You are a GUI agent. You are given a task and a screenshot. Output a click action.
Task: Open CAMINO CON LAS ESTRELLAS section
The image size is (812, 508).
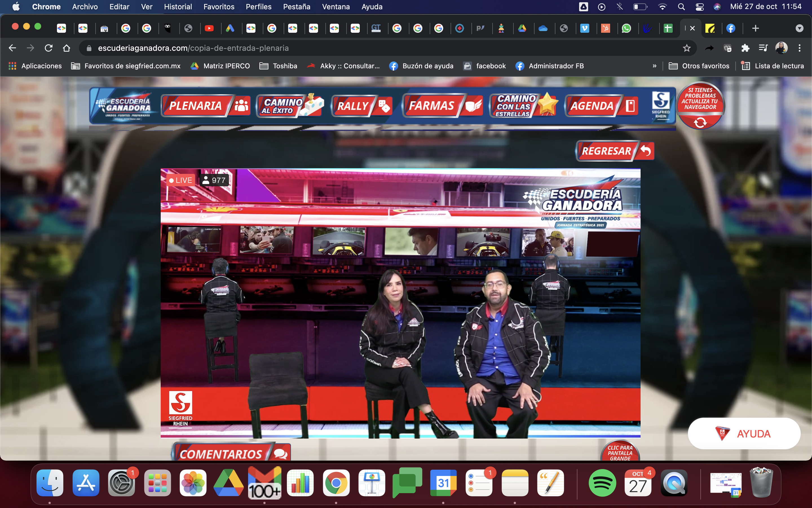click(524, 106)
